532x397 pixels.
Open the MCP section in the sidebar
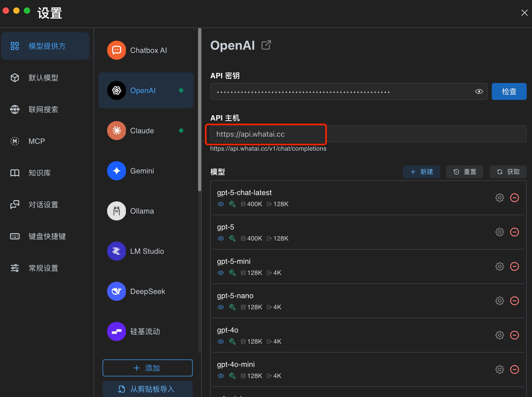[x=36, y=141]
